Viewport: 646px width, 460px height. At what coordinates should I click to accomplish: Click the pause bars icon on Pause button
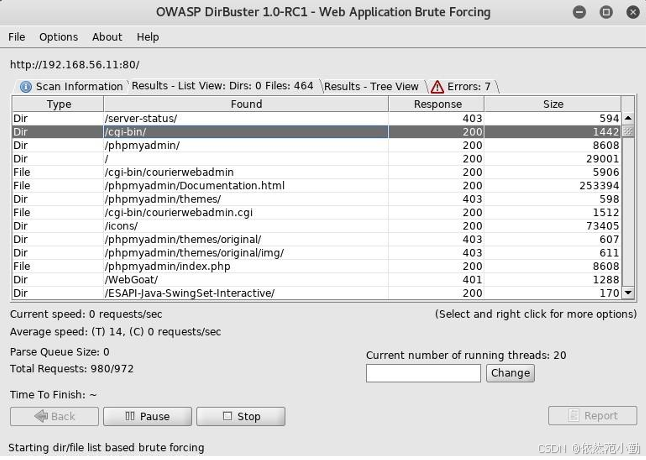pos(130,416)
